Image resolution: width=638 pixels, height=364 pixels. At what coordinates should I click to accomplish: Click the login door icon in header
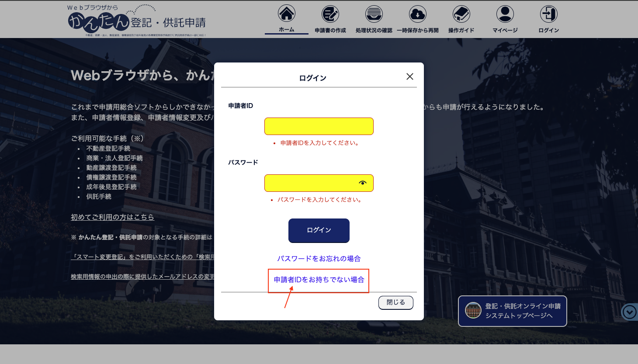[549, 14]
